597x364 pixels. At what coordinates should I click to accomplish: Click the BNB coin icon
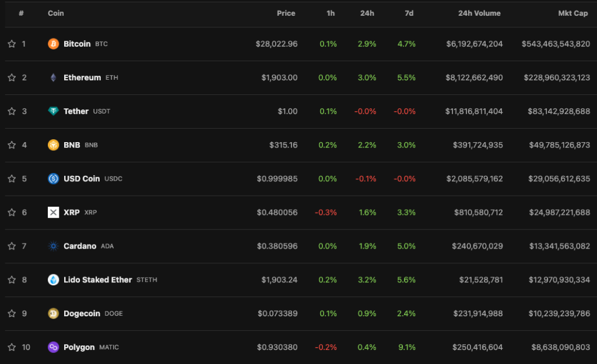click(x=54, y=145)
